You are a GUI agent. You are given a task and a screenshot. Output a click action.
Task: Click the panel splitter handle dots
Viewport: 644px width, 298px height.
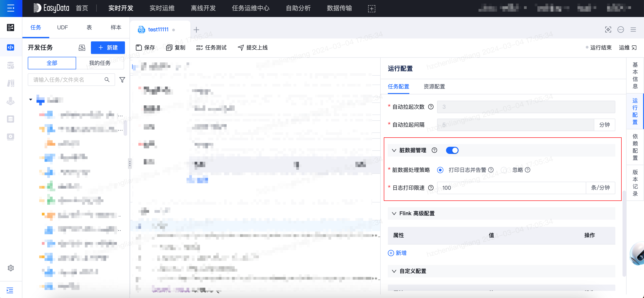pyautogui.click(x=130, y=164)
